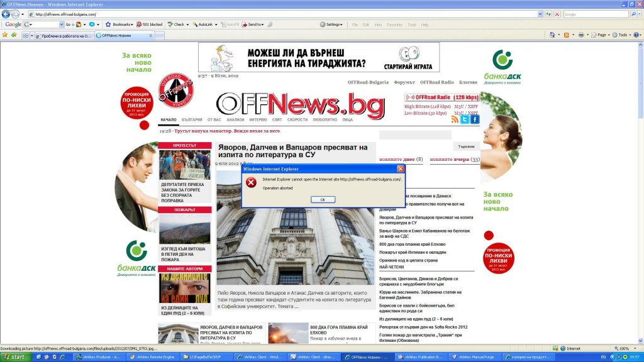Open the search provider dropdown arrow
The image size is (644, 362).
click(640, 14)
